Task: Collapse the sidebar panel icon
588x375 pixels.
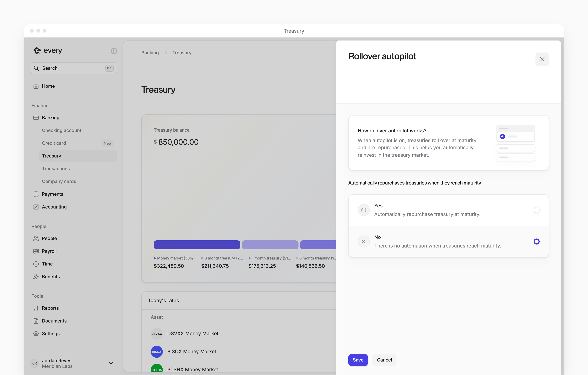Action: (x=114, y=51)
